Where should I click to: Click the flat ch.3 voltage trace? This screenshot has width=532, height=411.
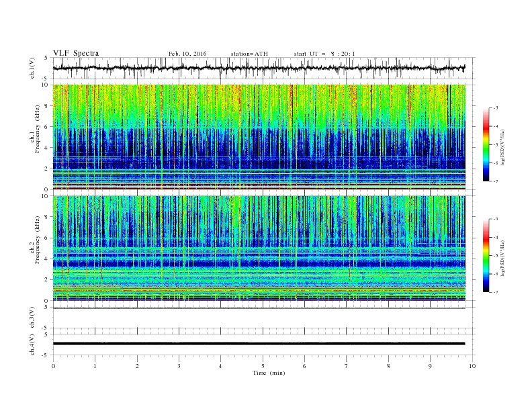pos(259,308)
